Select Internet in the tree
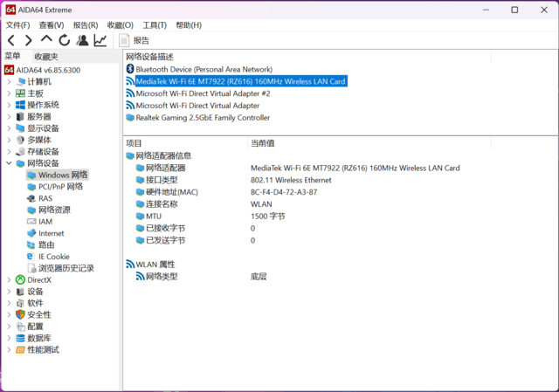Image resolution: width=559 pixels, height=392 pixels. pos(51,233)
